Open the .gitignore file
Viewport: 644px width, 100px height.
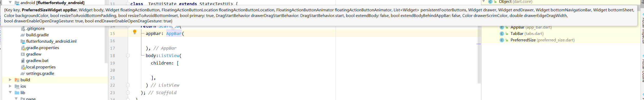pyautogui.click(x=35, y=28)
